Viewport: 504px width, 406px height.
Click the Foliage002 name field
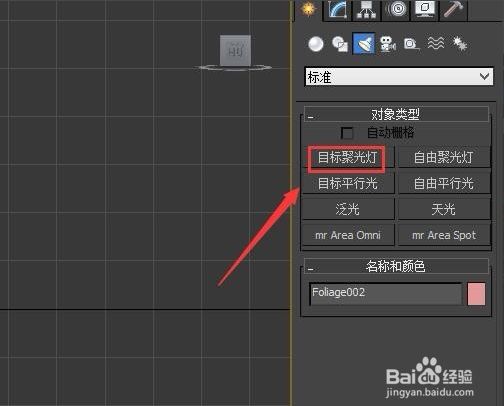tap(386, 294)
